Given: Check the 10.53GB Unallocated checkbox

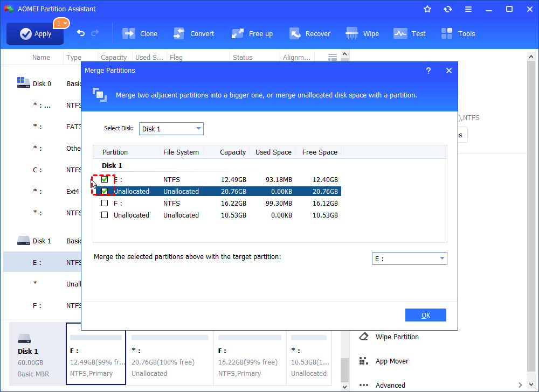Looking at the screenshot, I should pyautogui.click(x=105, y=215).
